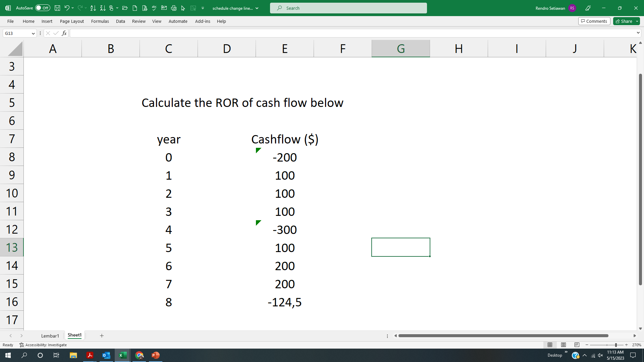This screenshot has width=644, height=362.
Task: Select Page Layout view in status bar
Action: point(563,345)
